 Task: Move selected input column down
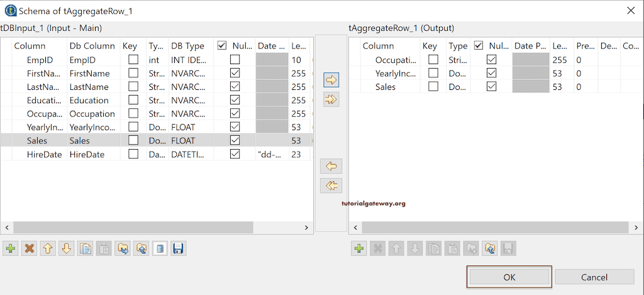coord(67,248)
